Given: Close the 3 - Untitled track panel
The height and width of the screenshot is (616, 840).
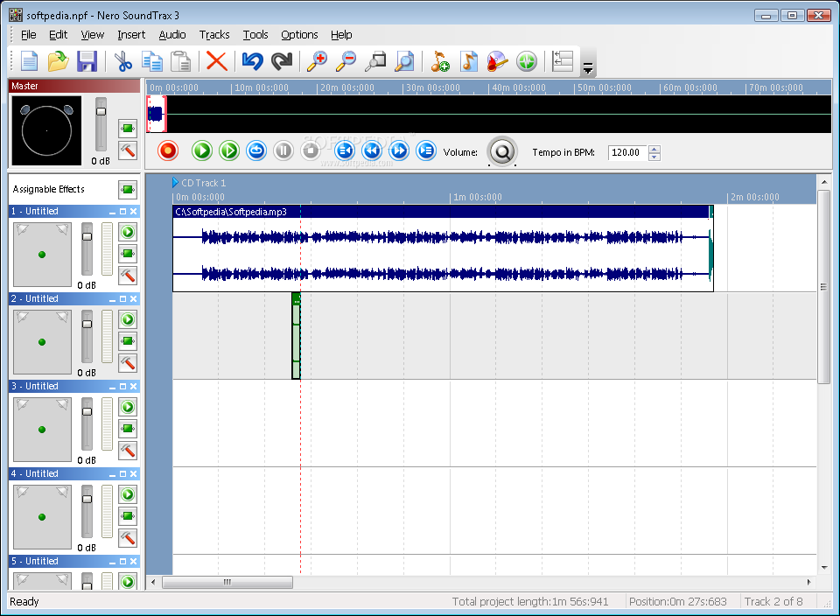Looking at the screenshot, I should pos(133,386).
